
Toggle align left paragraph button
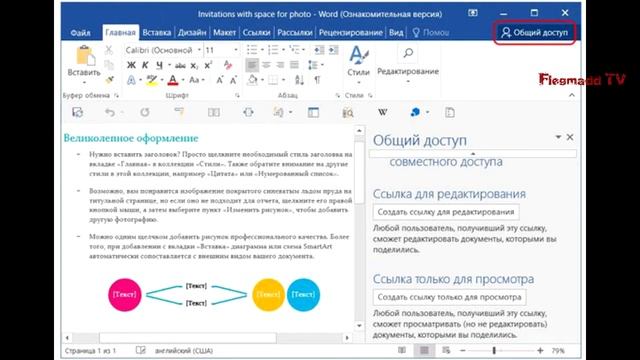(x=252, y=65)
